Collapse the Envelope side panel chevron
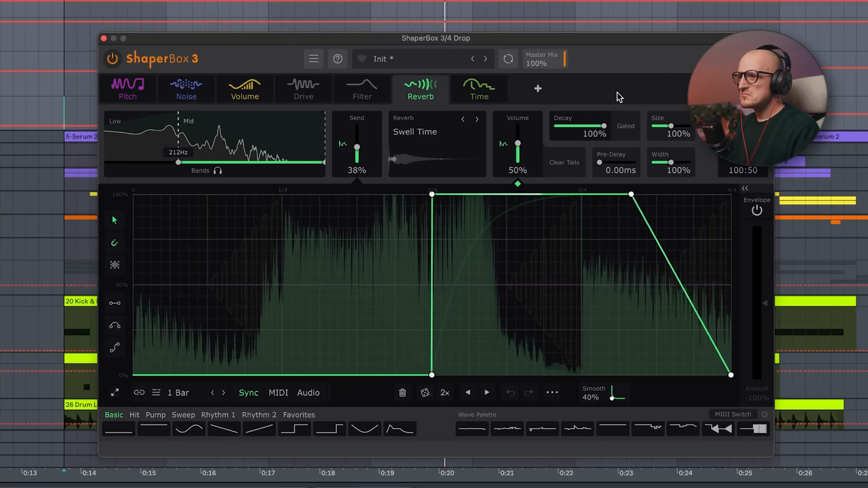Screen dimensions: 868x488 tap(745, 188)
